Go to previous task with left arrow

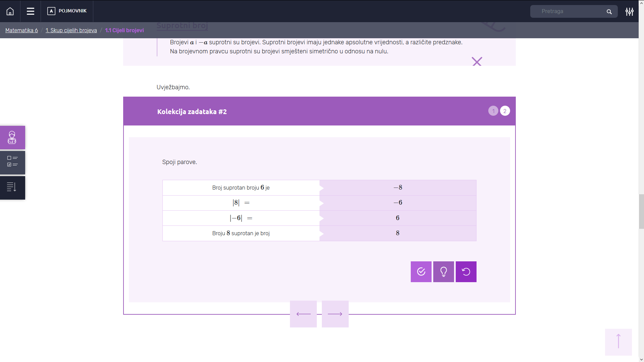coord(303,314)
